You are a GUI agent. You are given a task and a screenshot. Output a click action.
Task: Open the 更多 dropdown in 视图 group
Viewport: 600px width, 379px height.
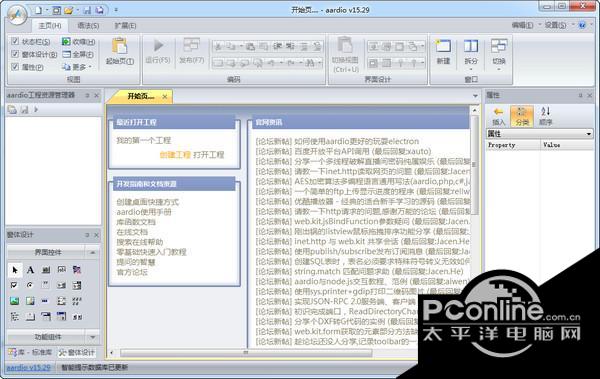(78, 67)
